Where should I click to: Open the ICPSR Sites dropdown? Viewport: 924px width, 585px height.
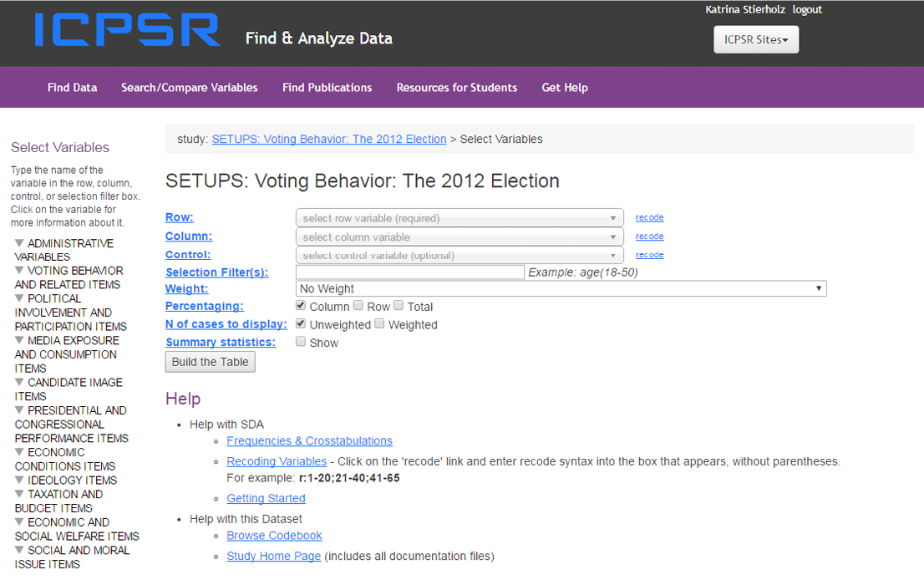point(756,39)
